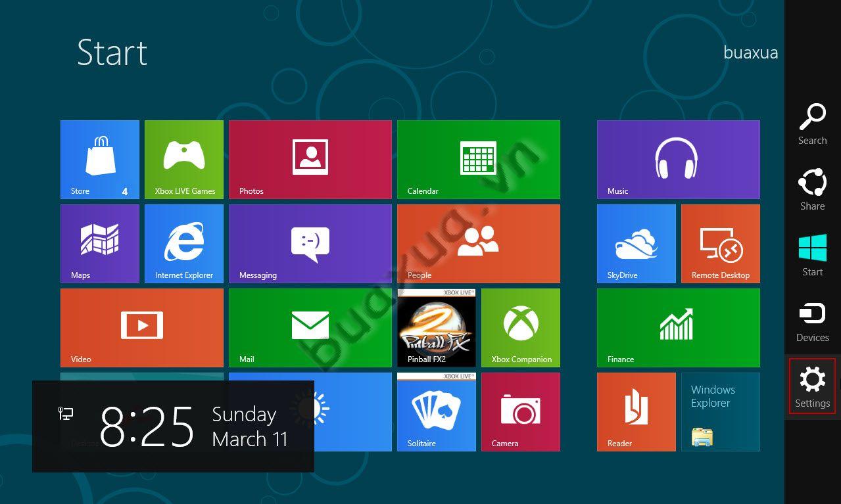841x504 pixels.
Task: Launch Remote Desktop tile
Action: coord(721,244)
